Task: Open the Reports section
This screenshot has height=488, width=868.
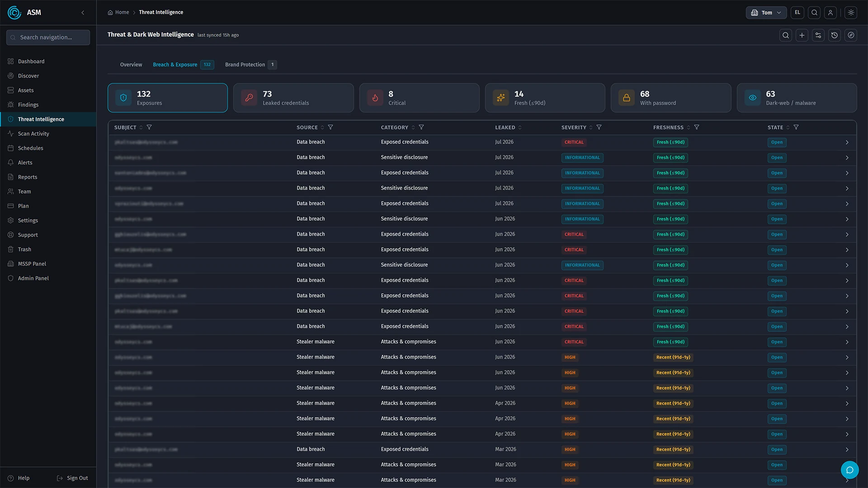Action: click(x=48, y=177)
